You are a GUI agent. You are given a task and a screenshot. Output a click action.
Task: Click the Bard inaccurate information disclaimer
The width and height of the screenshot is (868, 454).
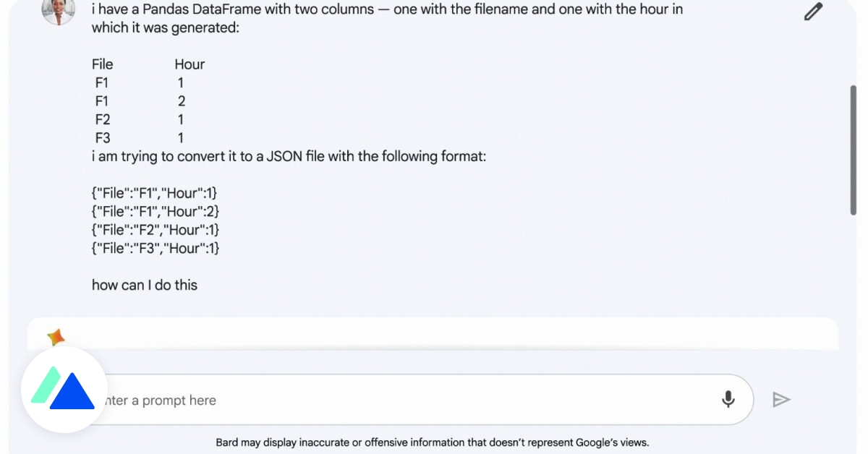[432, 442]
